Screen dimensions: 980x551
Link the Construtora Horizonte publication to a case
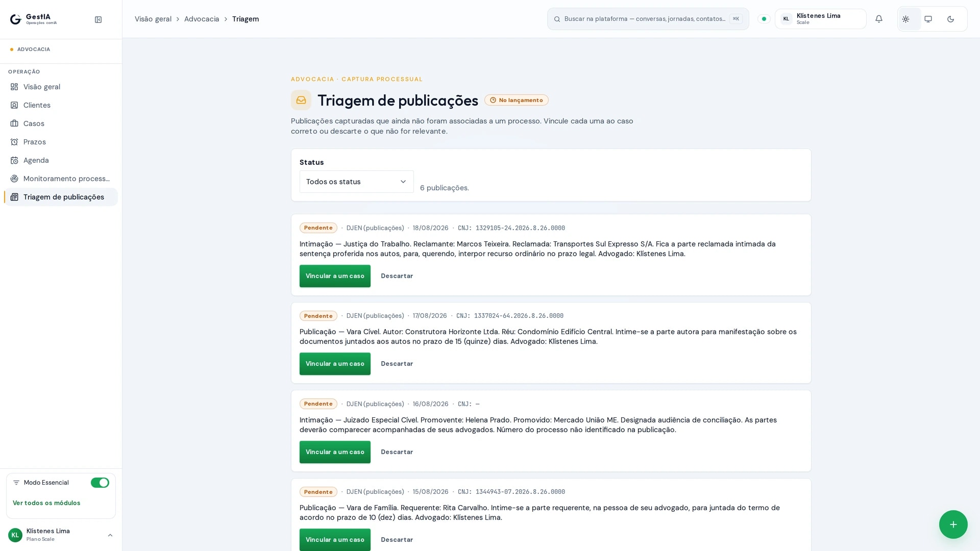(x=335, y=364)
